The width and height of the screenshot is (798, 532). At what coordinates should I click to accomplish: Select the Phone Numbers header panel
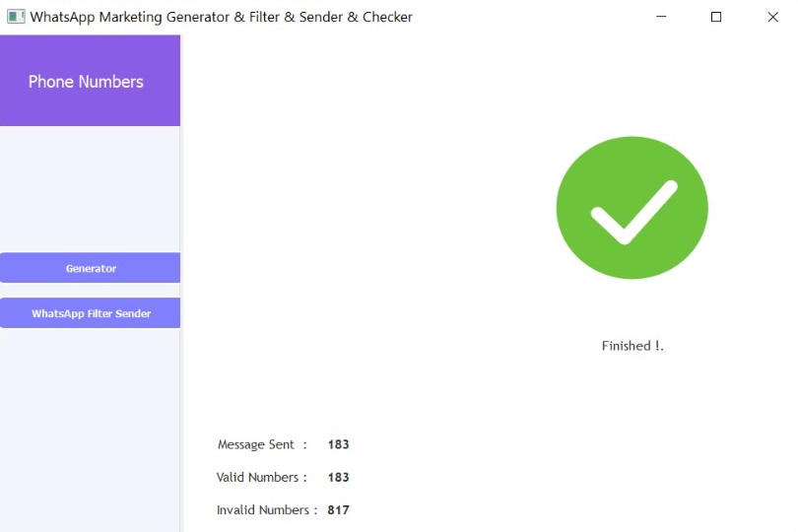click(90, 81)
